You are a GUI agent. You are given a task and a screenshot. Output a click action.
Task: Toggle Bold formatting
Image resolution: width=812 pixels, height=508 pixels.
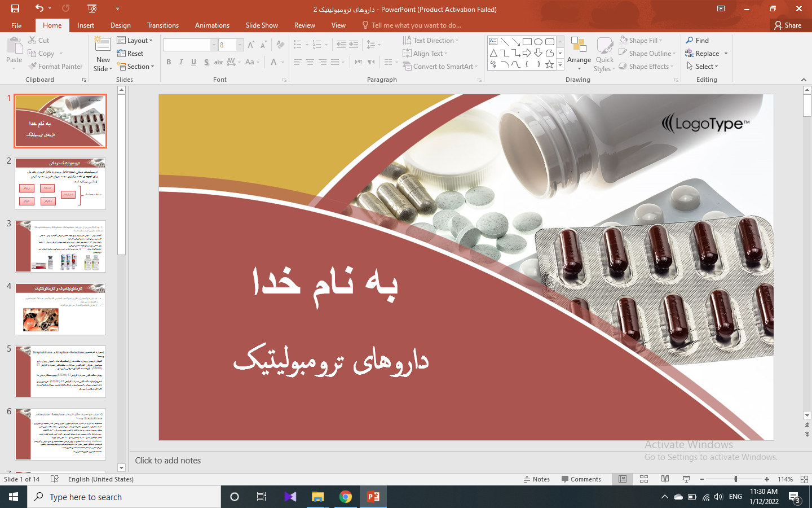pyautogui.click(x=169, y=62)
